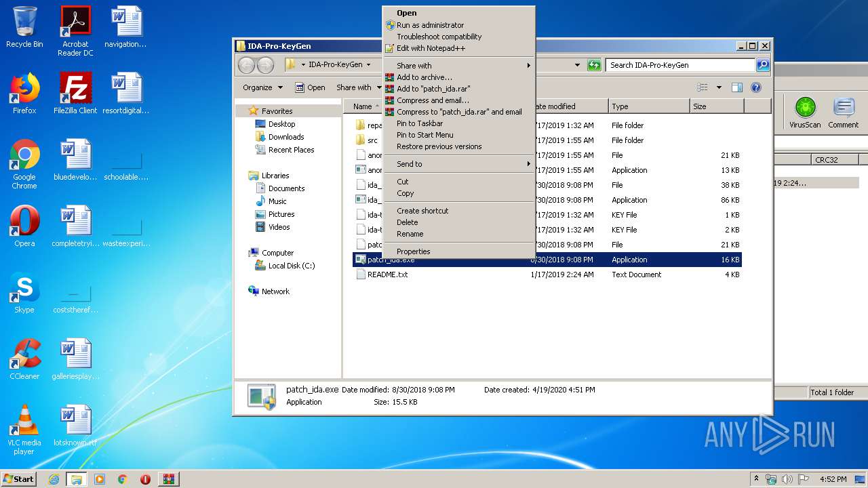Viewport: 868px width, 488px height.
Task: Open bluedevelo Word document icon
Action: point(75,160)
